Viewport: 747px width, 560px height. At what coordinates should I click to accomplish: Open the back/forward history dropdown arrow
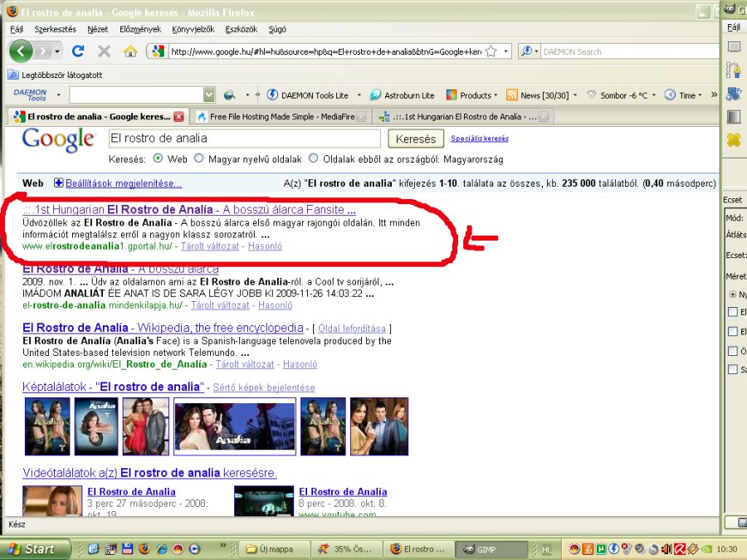click(57, 51)
